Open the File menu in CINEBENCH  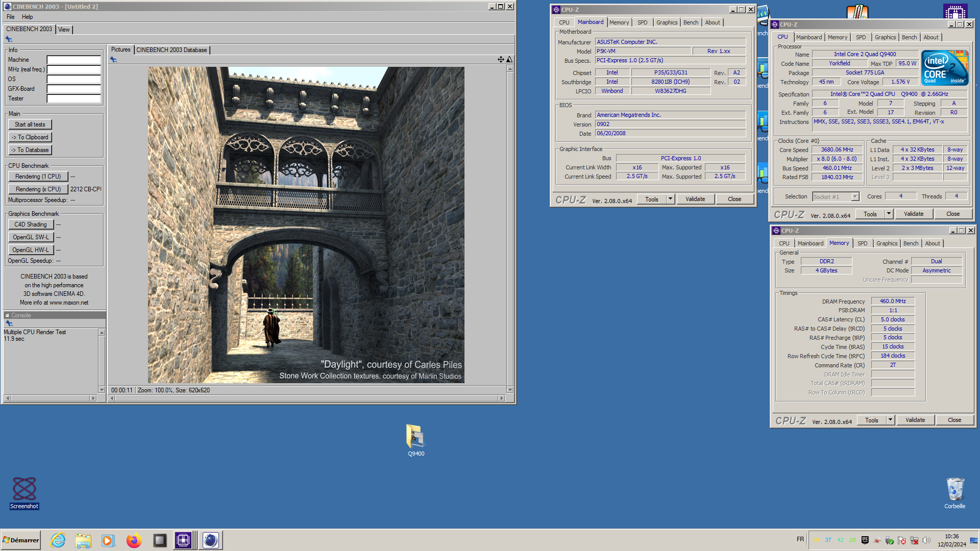tap(10, 17)
